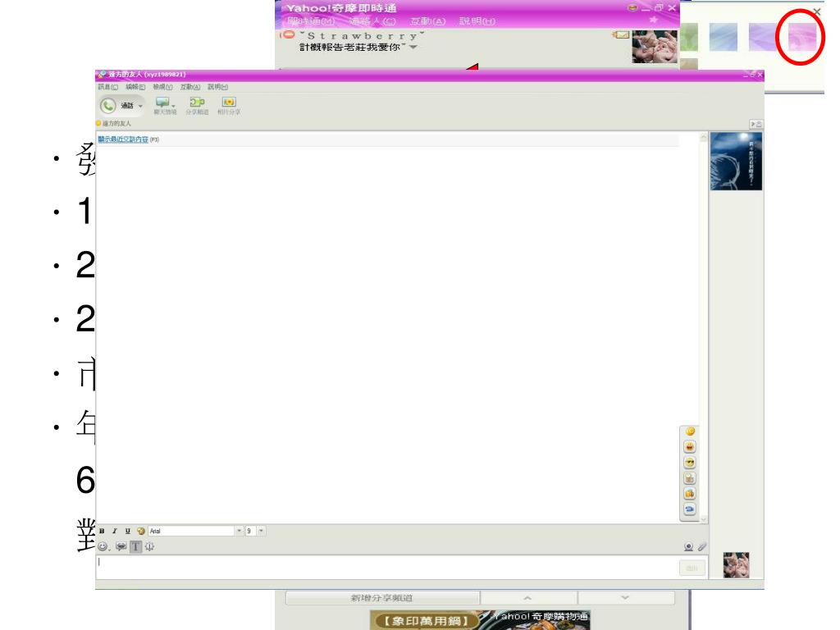Insert the sunglasses cool emoticon
The height and width of the screenshot is (630, 840).
[690, 463]
